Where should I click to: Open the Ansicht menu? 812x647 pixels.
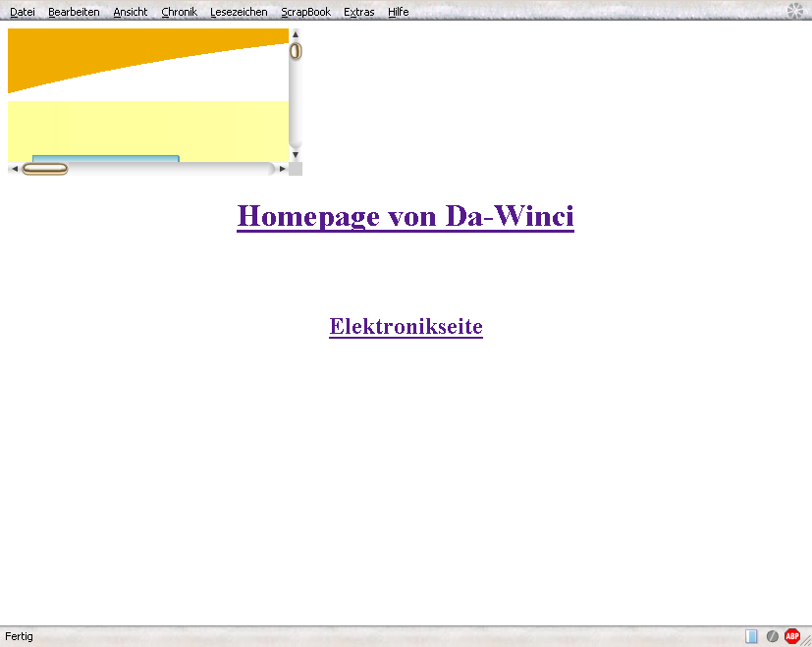tap(131, 12)
